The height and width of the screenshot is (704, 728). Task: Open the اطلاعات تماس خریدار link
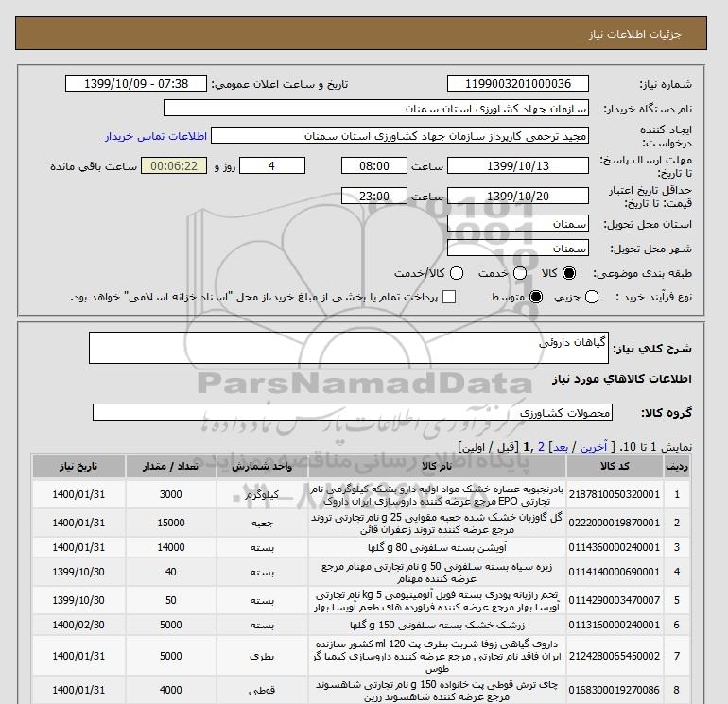pos(156,136)
